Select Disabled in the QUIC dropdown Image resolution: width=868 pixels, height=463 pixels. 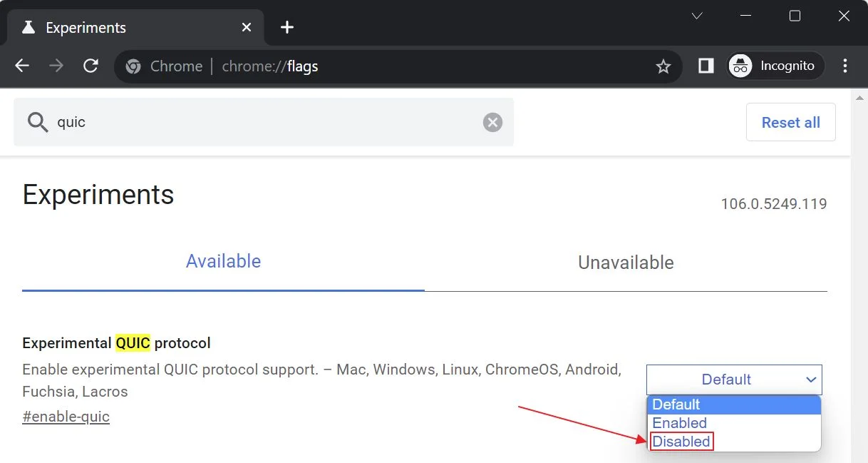coord(681,442)
